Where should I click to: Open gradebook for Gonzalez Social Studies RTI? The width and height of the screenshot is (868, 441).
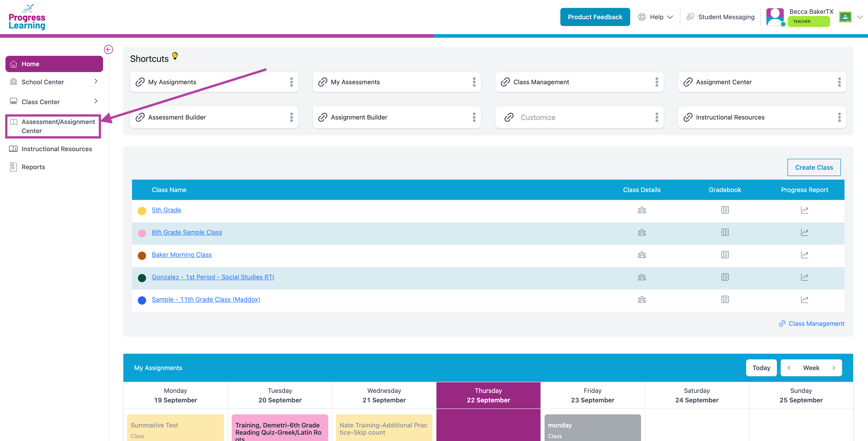coord(725,277)
